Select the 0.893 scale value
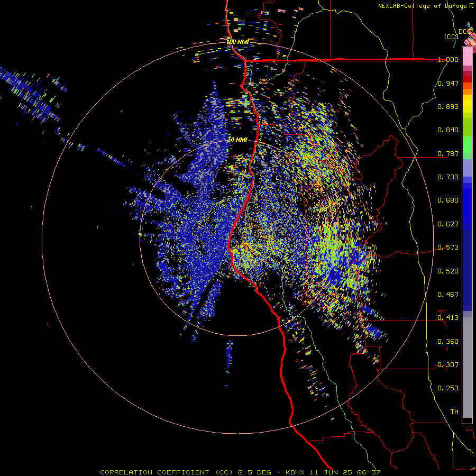 click(448, 106)
